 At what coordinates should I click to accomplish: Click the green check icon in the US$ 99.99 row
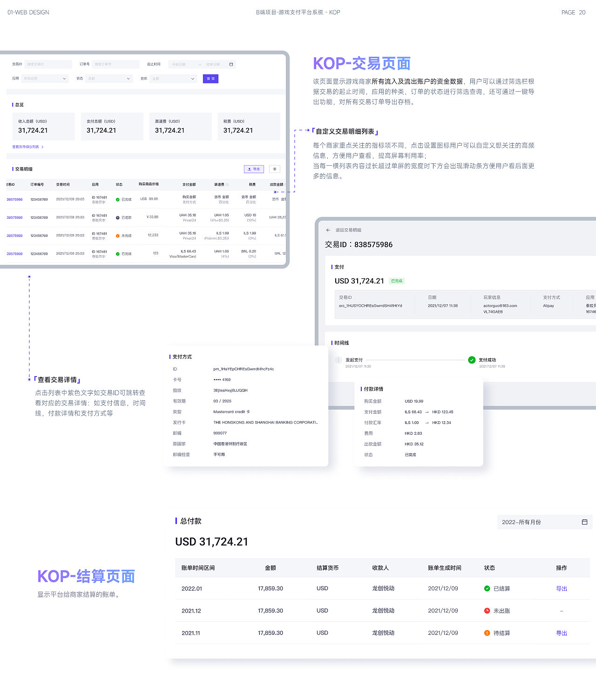coord(118,200)
